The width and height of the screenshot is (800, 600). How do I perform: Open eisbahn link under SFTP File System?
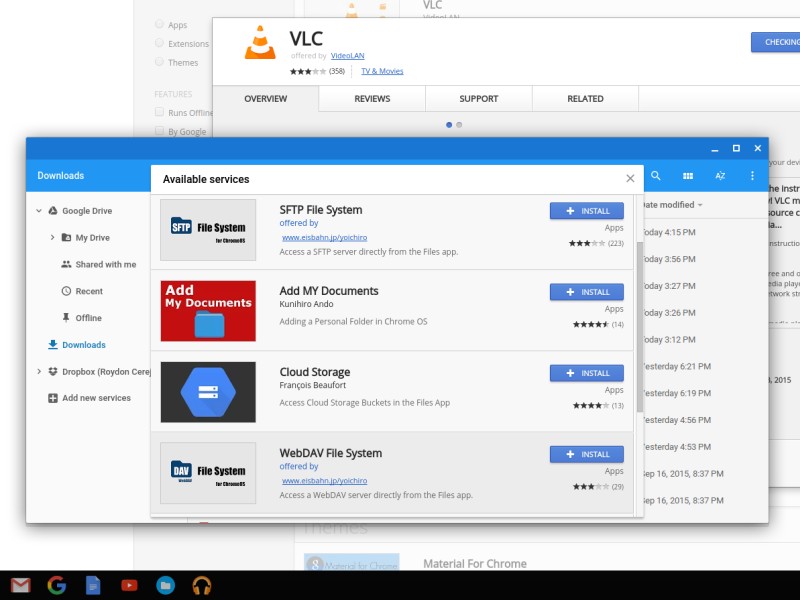pyautogui.click(x=324, y=237)
